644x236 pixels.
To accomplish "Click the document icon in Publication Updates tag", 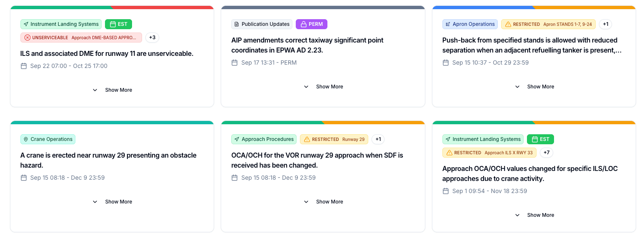I will click(237, 24).
